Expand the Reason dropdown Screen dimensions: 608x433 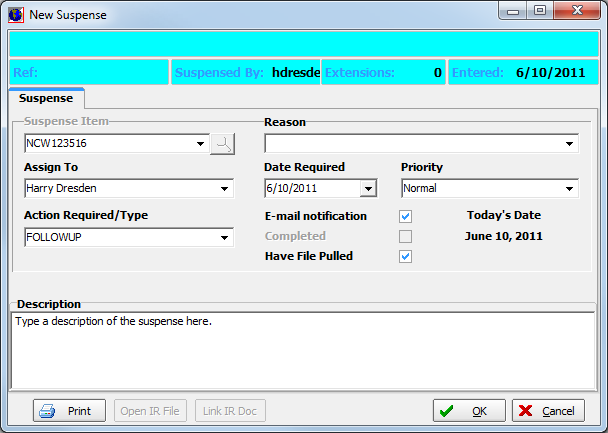click(x=570, y=144)
